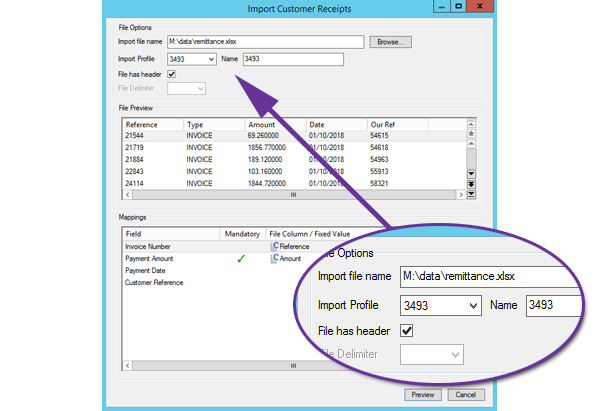This screenshot has width=600, height=411.
Task: Click Our Ref value 54963
Action: tap(379, 159)
